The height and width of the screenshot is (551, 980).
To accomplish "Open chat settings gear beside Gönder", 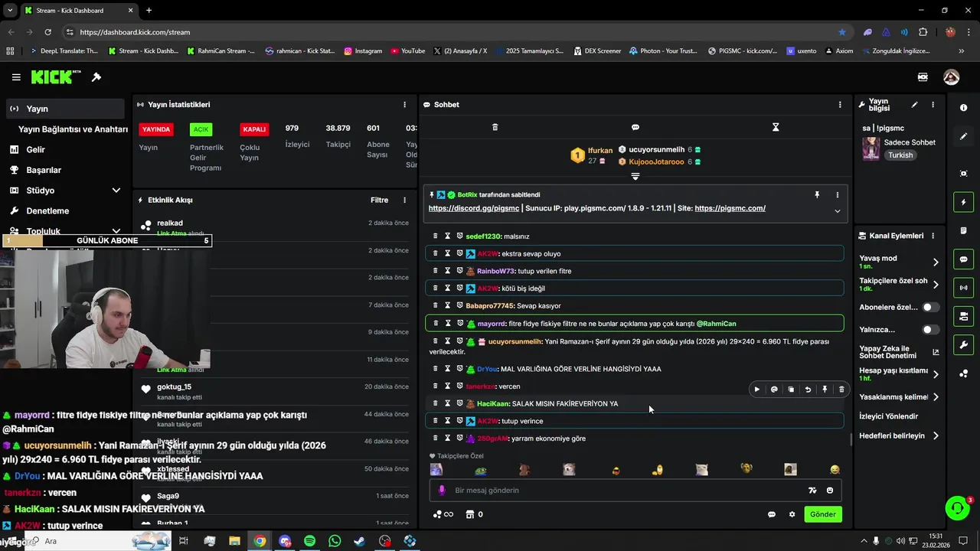I will coord(792,514).
